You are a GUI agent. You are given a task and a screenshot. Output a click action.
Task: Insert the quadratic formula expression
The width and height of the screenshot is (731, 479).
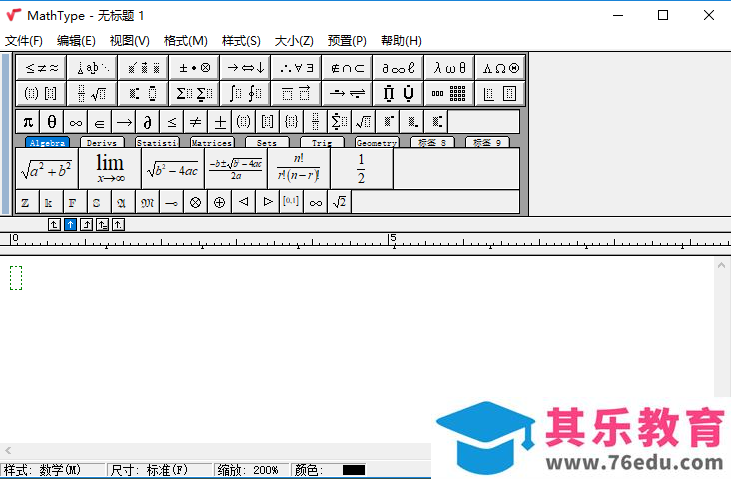click(x=236, y=169)
